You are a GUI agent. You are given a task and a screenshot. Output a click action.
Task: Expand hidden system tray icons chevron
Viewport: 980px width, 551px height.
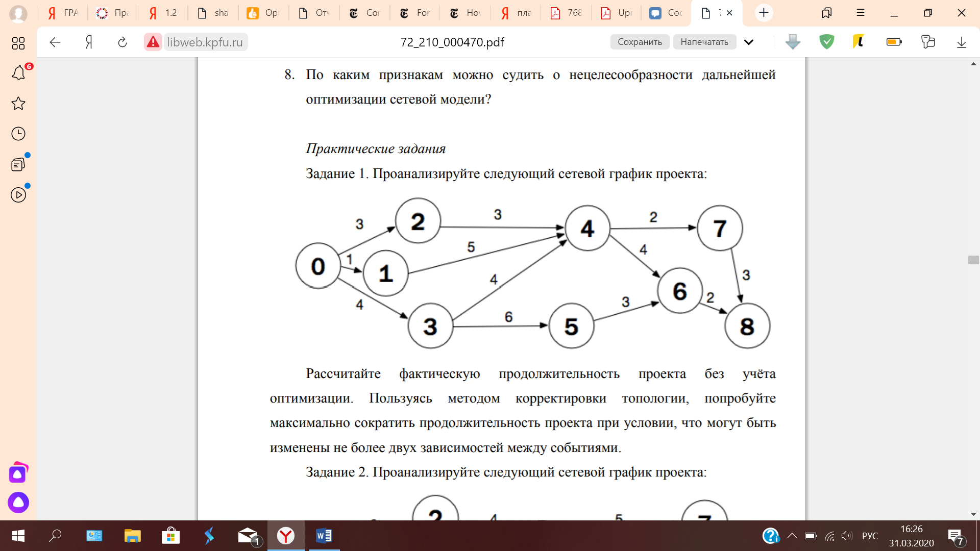[x=792, y=536]
